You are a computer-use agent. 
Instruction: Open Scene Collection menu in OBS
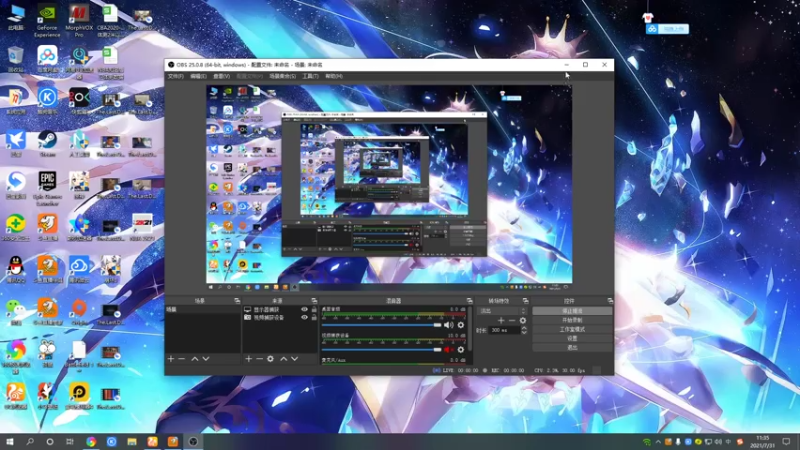(x=282, y=76)
